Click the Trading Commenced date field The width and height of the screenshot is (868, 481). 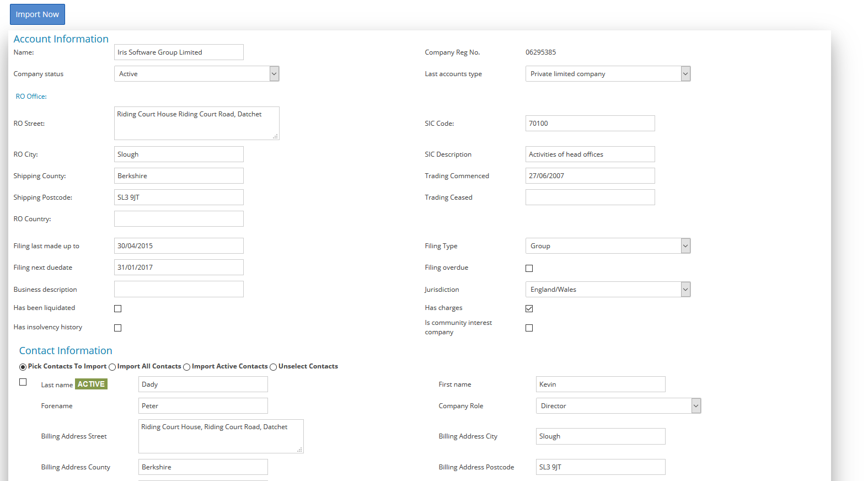[590, 176]
